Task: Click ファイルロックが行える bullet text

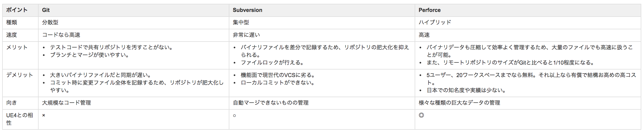Action: 272,63
